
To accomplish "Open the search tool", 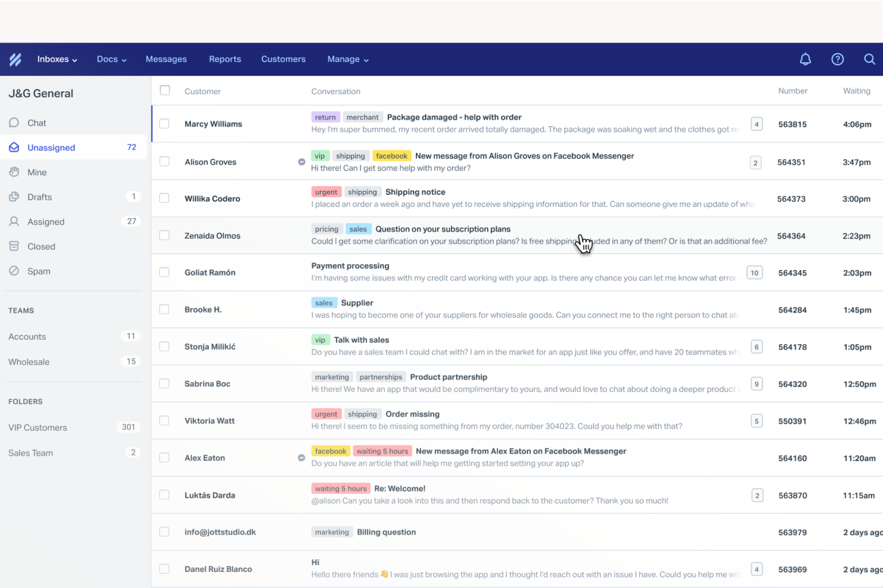I will 869,59.
